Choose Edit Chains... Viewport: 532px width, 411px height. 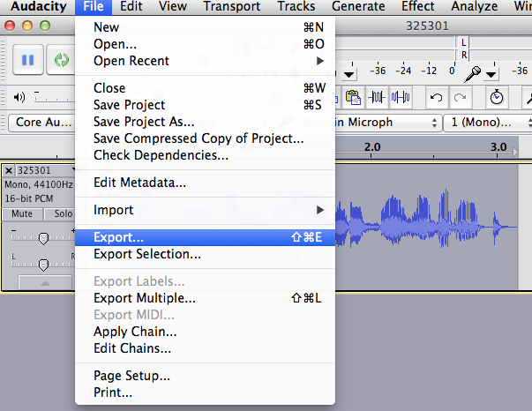point(205,348)
